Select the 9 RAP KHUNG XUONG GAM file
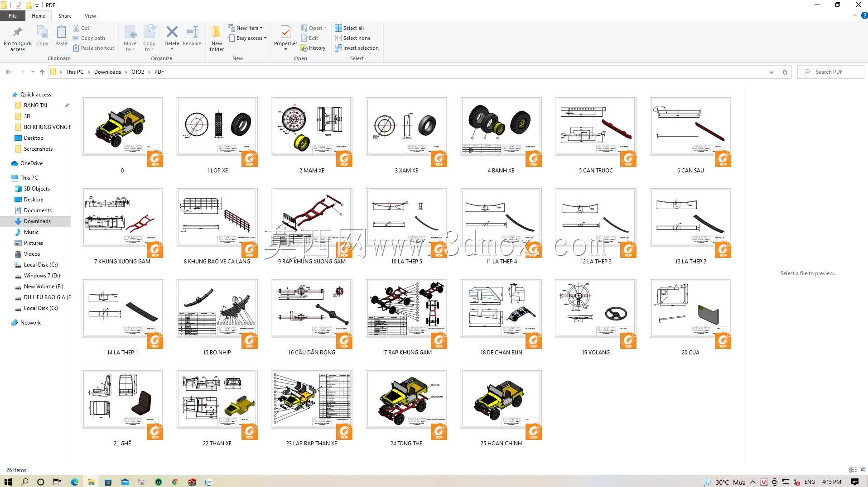868x487 pixels. [312, 227]
